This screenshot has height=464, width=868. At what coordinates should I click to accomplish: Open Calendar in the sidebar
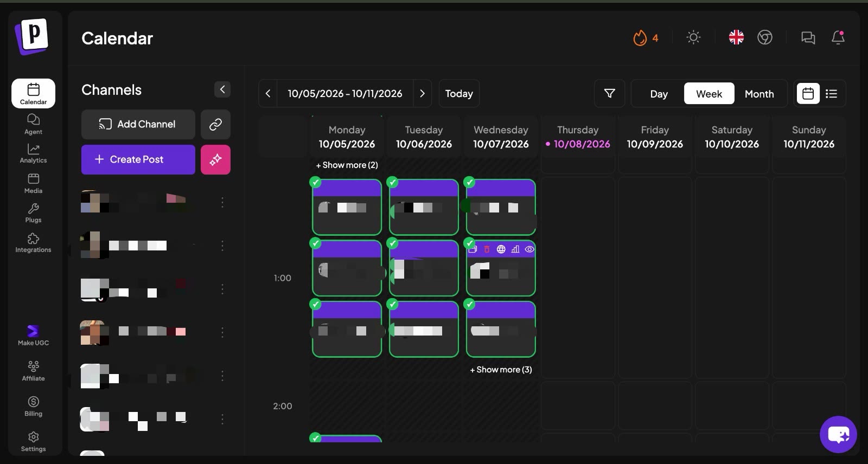[33, 93]
